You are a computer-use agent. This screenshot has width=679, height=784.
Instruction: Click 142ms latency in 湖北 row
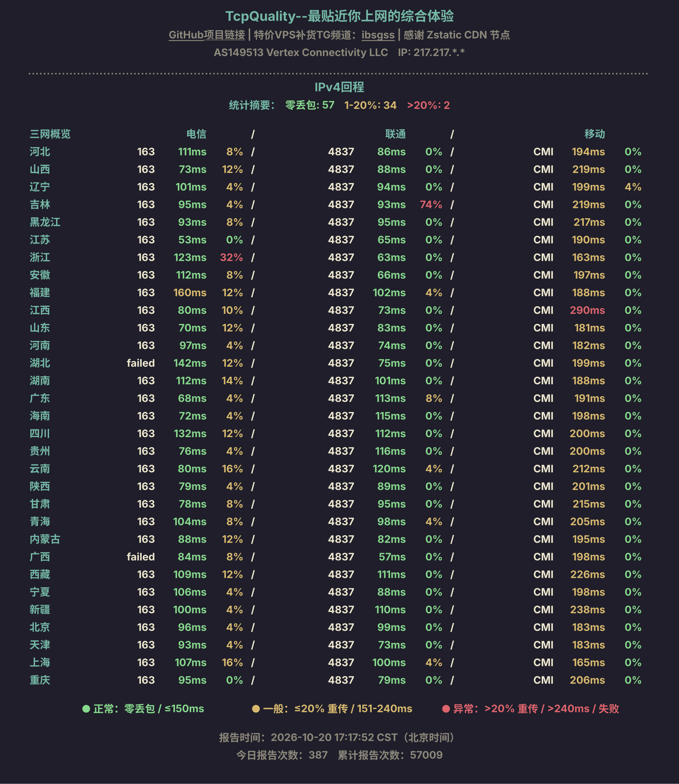pyautogui.click(x=190, y=363)
